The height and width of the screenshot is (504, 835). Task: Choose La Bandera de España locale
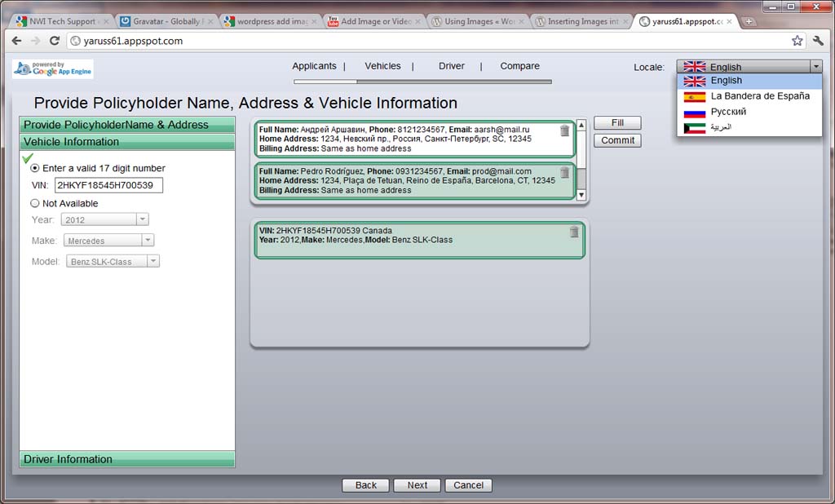click(759, 96)
